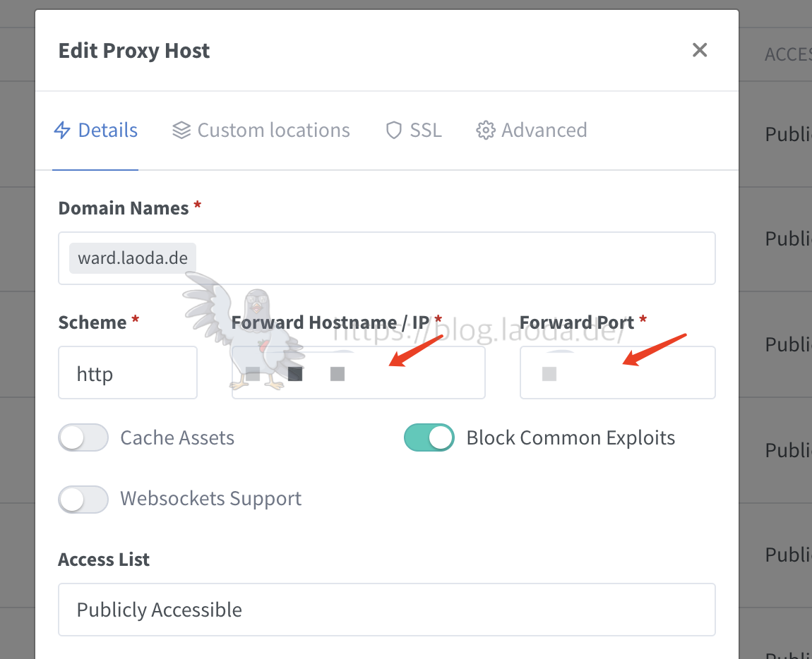Screen dimensions: 812x659
Task: Enable the Cache Assets toggle
Action: point(83,437)
